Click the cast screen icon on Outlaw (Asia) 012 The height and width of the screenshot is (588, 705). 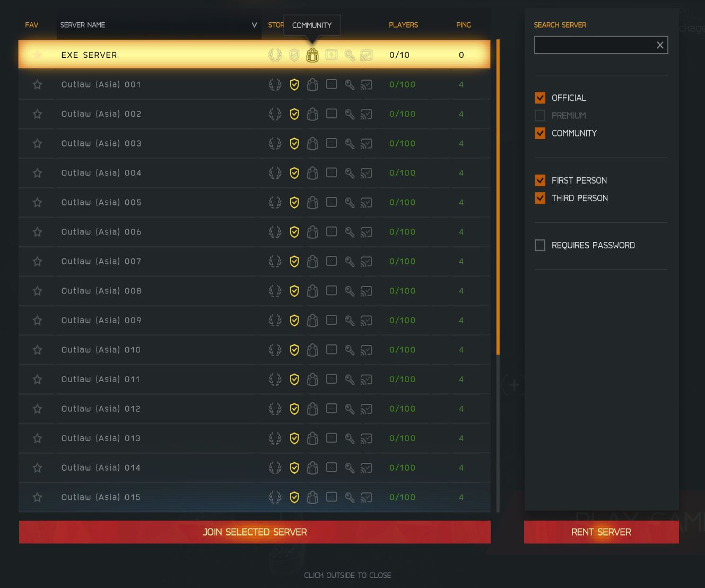pos(366,409)
